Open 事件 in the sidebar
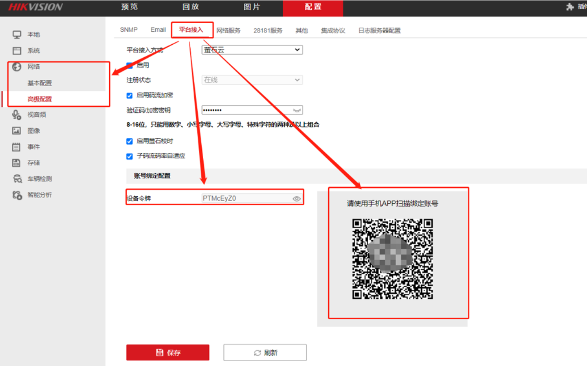Image resolution: width=588 pixels, height=366 pixels. 34,147
